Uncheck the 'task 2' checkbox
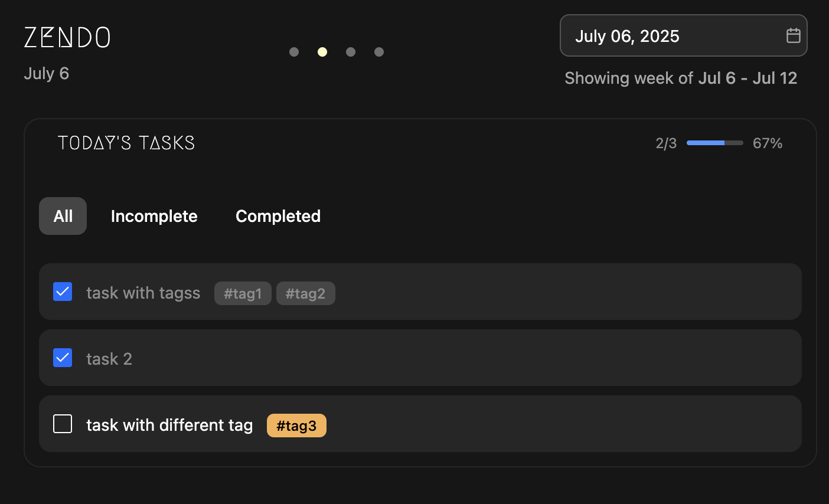The width and height of the screenshot is (829, 504). coord(63,358)
